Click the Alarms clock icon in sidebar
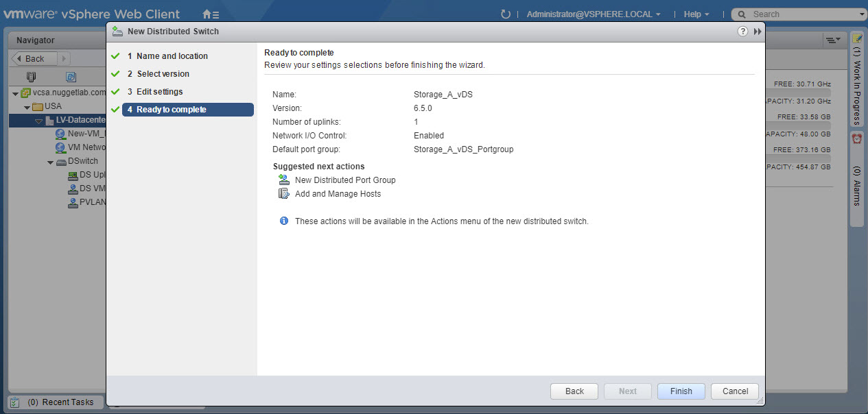This screenshot has width=868, height=414. (x=856, y=138)
